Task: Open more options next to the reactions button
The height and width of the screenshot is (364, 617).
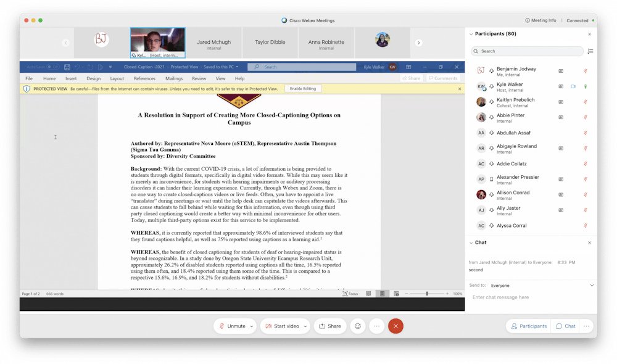Action: [376, 326]
